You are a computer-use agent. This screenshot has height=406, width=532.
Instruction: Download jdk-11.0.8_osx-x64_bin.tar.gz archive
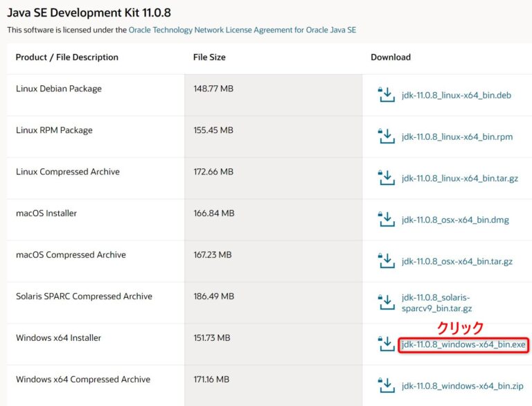coord(456,261)
